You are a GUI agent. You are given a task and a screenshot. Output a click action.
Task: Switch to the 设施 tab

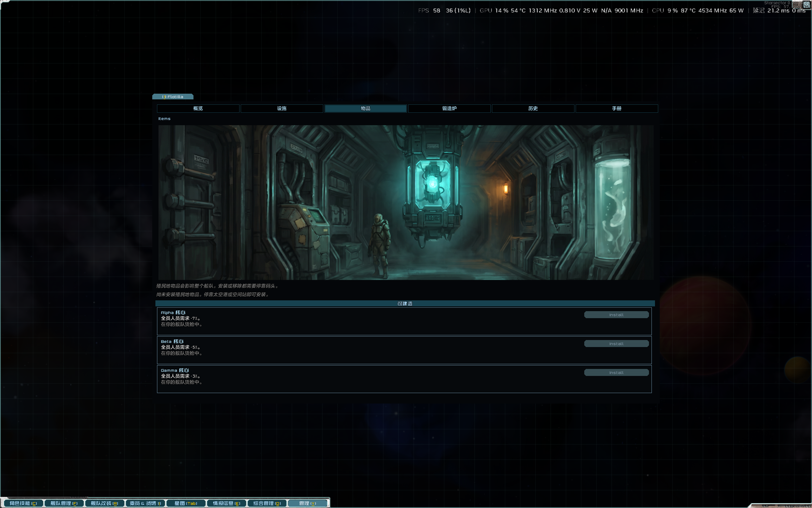282,108
